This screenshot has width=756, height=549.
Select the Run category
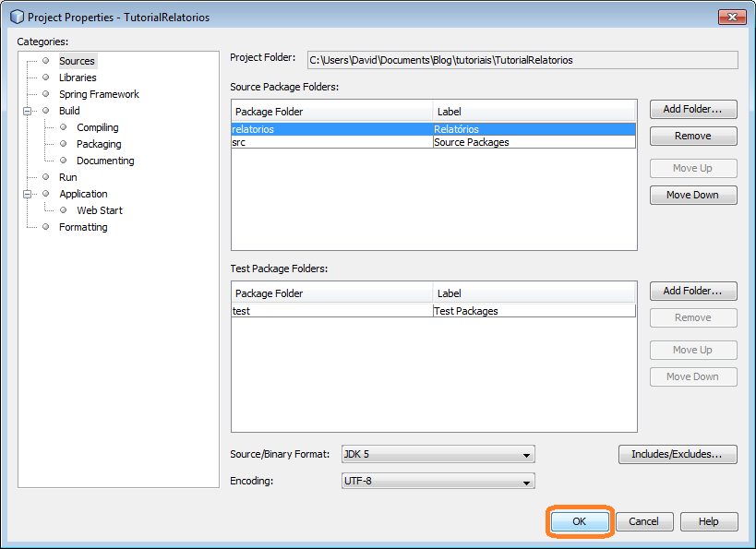pos(68,177)
